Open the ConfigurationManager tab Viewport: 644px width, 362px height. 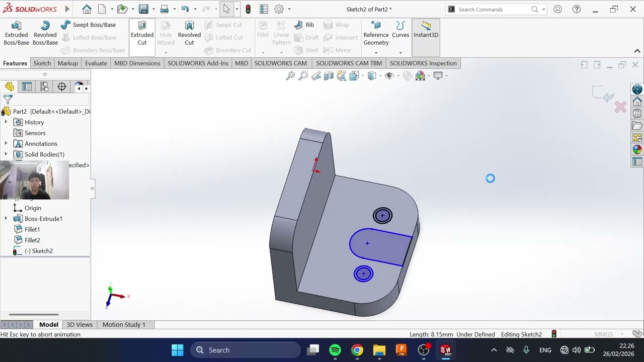[44, 87]
